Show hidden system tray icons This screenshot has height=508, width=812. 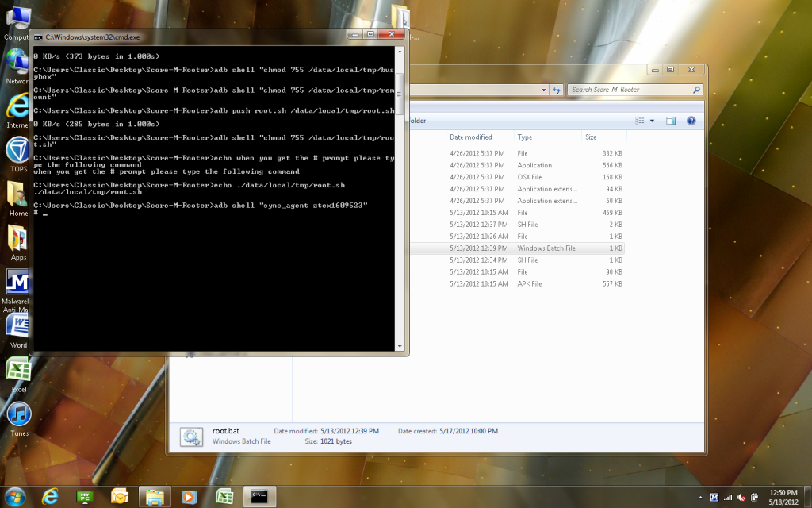click(x=700, y=497)
